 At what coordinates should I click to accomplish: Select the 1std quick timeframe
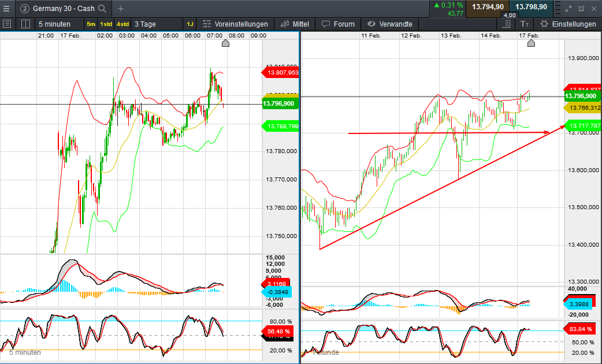pos(106,24)
